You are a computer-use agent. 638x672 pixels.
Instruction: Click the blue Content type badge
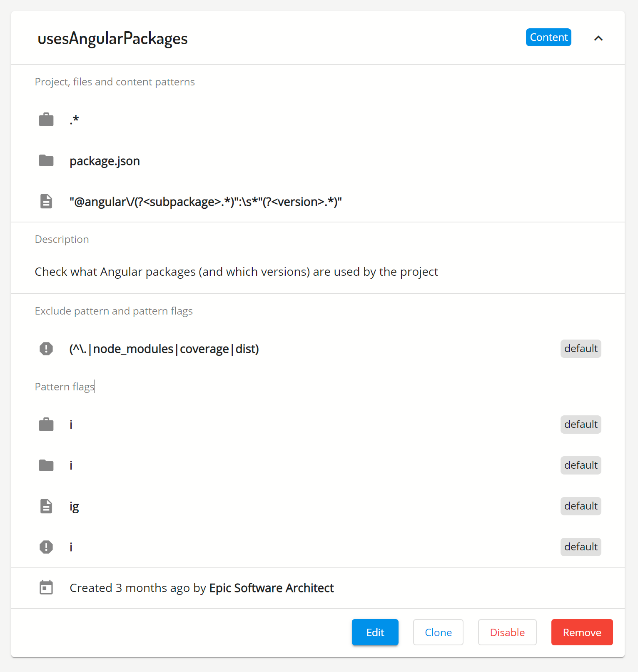click(548, 37)
